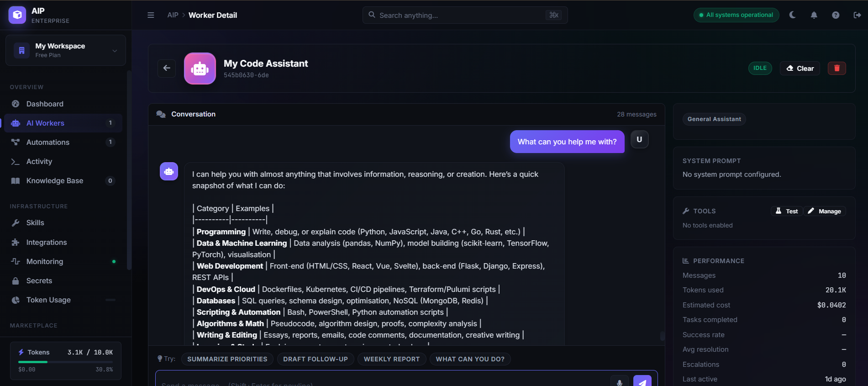The width and height of the screenshot is (868, 386).
Task: Click the sidebar scrollbar
Action: coord(129,170)
